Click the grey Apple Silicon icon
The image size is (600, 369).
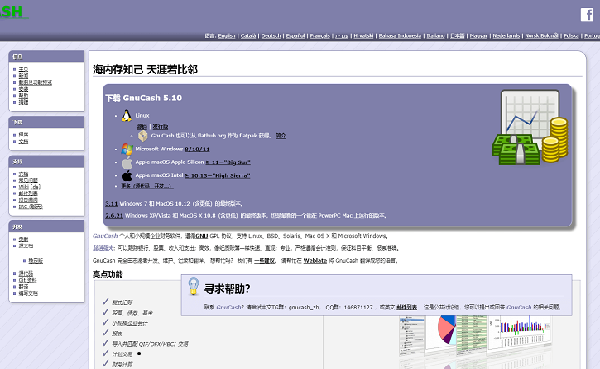tap(127, 163)
